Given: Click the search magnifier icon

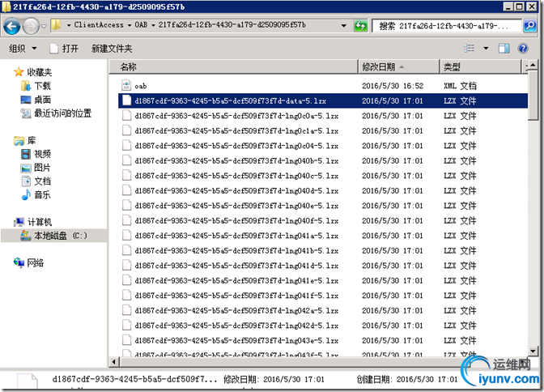Looking at the screenshot, I should point(529,26).
